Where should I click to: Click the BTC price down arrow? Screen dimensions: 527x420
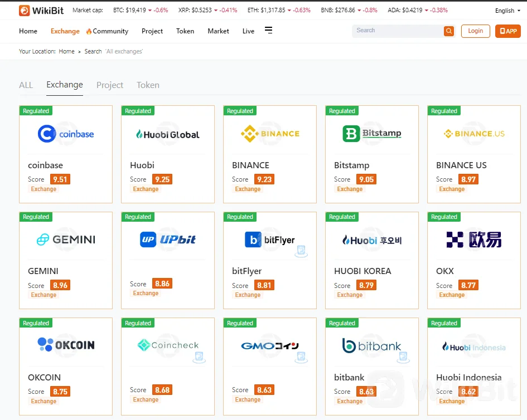click(150, 11)
